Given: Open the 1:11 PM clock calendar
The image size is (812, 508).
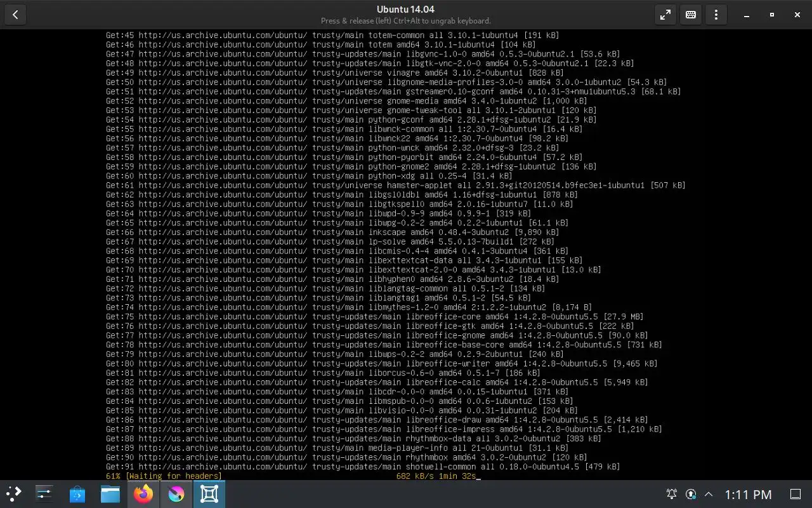Looking at the screenshot, I should click(x=748, y=494).
